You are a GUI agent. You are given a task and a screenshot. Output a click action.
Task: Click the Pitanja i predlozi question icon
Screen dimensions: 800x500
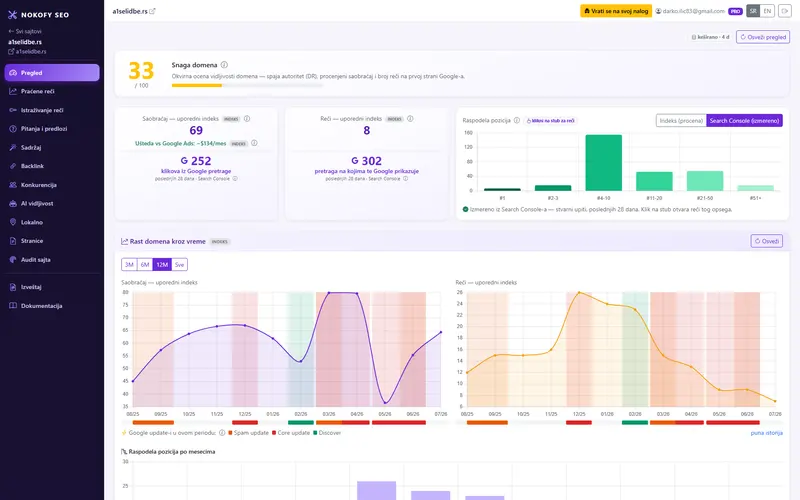point(13,129)
